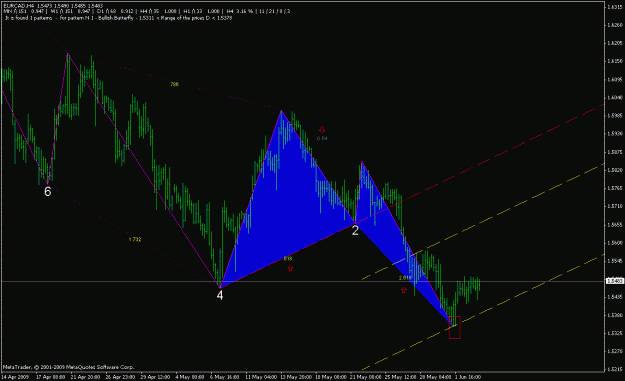Click the wave label "6" on the chart
This screenshot has height=381, width=625.
coord(47,192)
